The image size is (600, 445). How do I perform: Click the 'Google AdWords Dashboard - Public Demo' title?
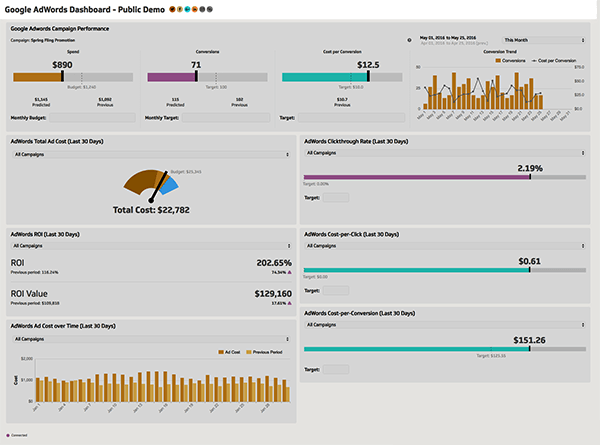[85, 10]
